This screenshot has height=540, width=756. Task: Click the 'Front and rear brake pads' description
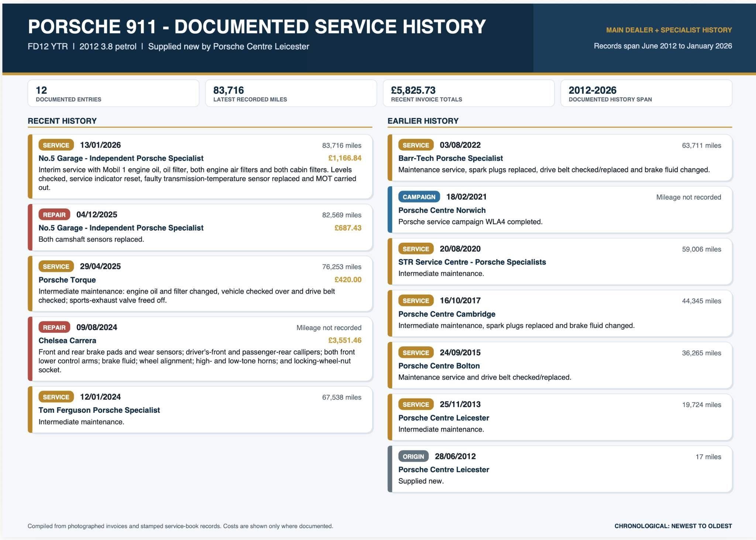coord(197,361)
